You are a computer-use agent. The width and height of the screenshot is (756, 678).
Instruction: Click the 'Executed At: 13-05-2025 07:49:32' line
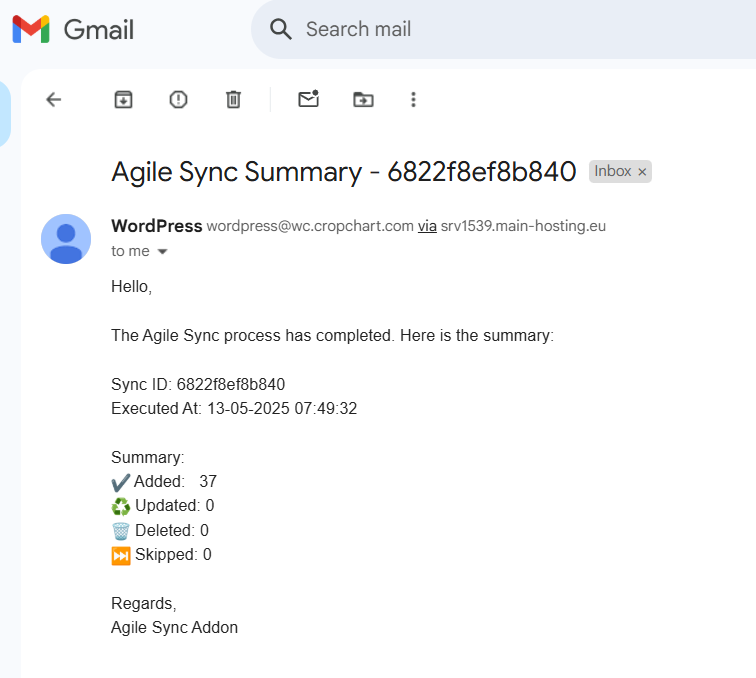tap(234, 408)
